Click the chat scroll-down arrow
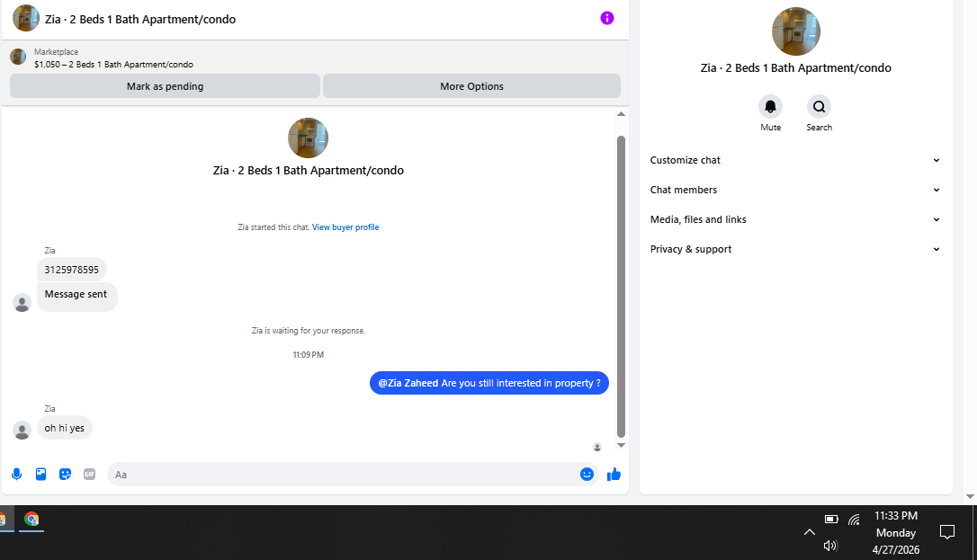Image resolution: width=977 pixels, height=560 pixels. point(621,445)
